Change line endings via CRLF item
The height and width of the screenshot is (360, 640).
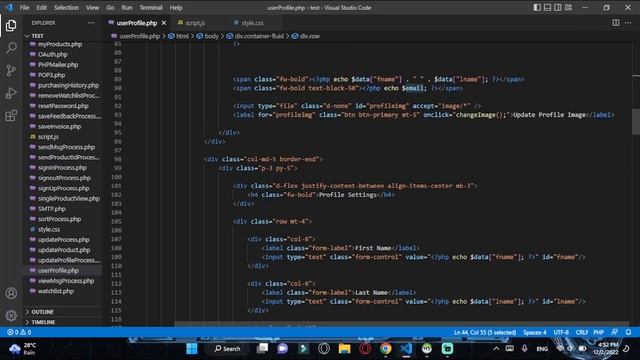point(582,332)
